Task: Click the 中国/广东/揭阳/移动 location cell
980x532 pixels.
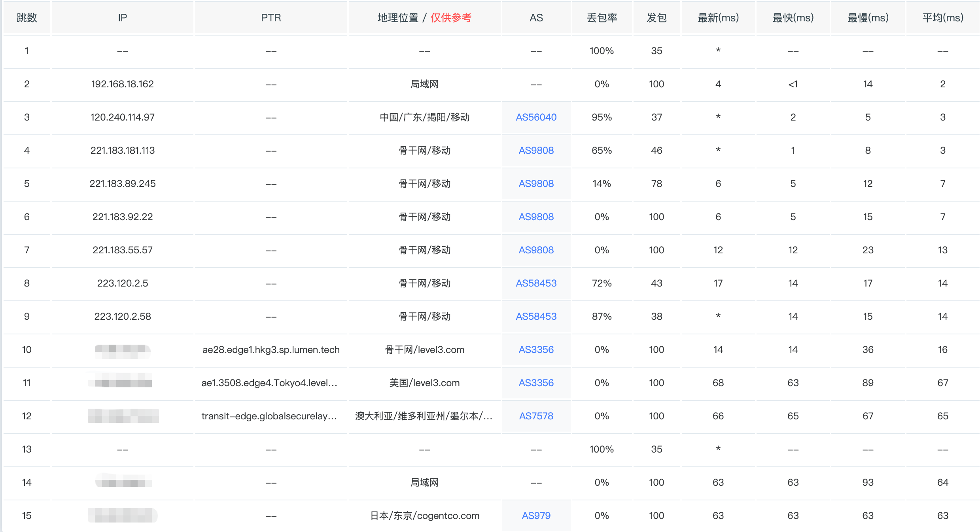Action: click(424, 117)
